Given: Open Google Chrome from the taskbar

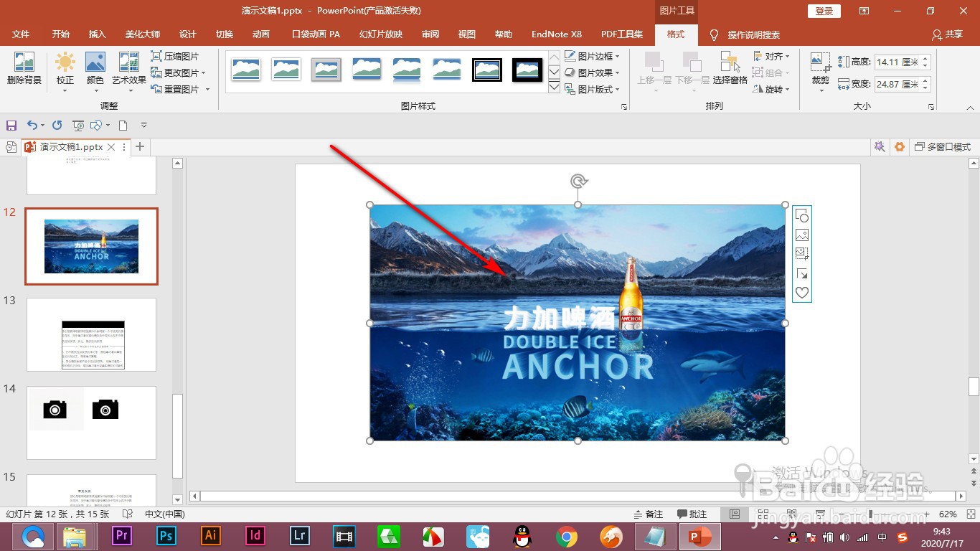Looking at the screenshot, I should [x=567, y=535].
